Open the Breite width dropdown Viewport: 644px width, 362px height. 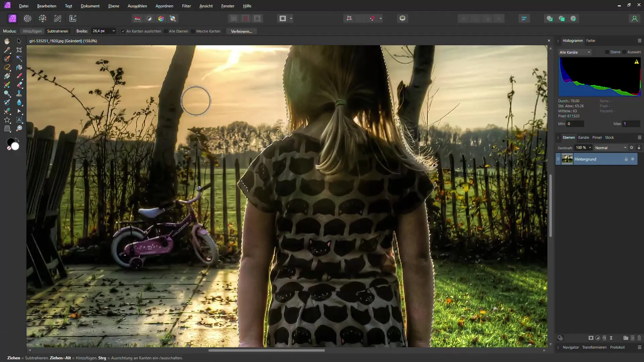coord(113,31)
